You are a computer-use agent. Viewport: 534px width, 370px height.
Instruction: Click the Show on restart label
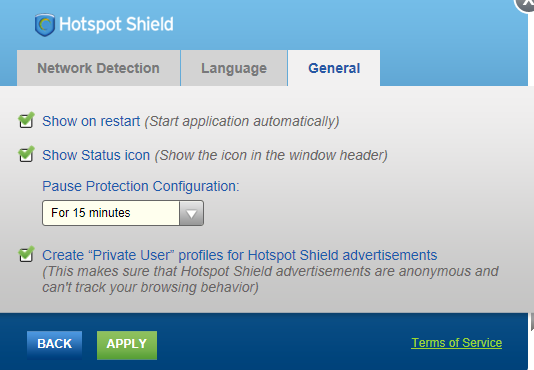(x=91, y=121)
